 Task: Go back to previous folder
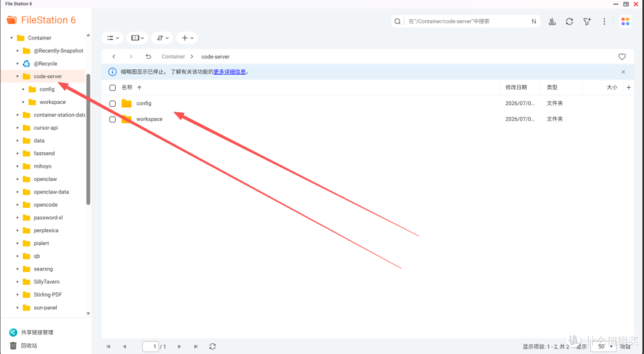pos(114,57)
